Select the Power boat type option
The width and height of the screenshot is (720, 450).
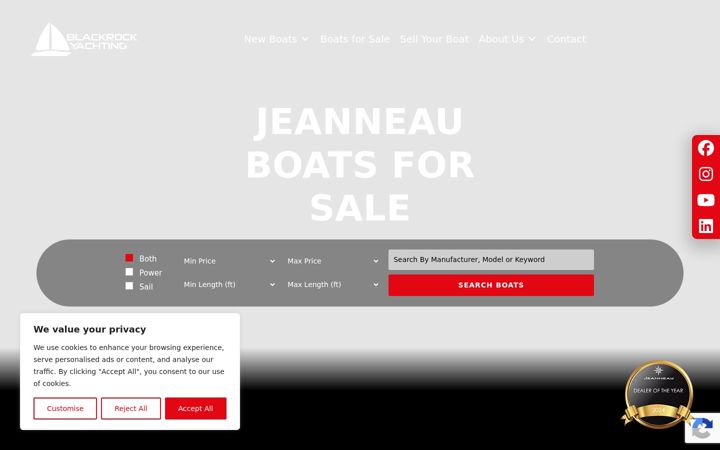coord(129,272)
